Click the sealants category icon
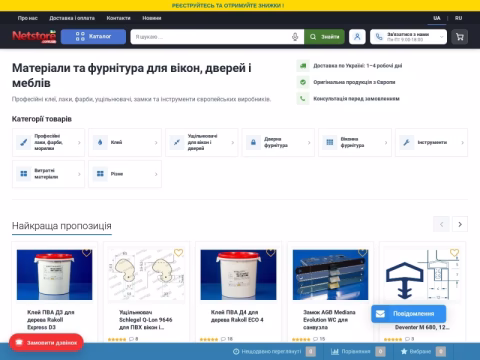The width and height of the screenshot is (480, 360). click(x=177, y=142)
